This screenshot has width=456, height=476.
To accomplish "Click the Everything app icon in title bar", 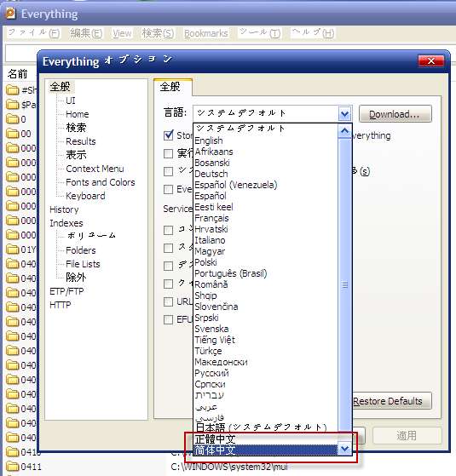I will click(x=10, y=14).
